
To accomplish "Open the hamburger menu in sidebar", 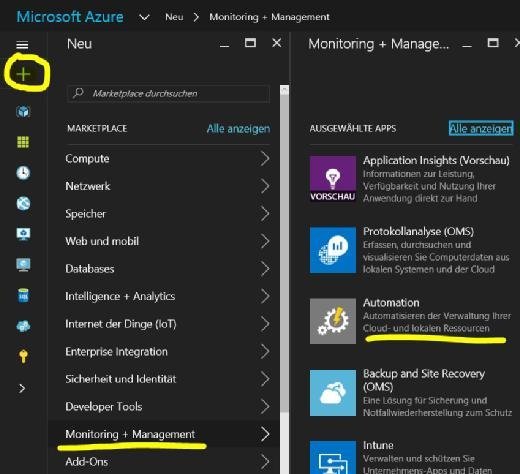I will 22,45.
